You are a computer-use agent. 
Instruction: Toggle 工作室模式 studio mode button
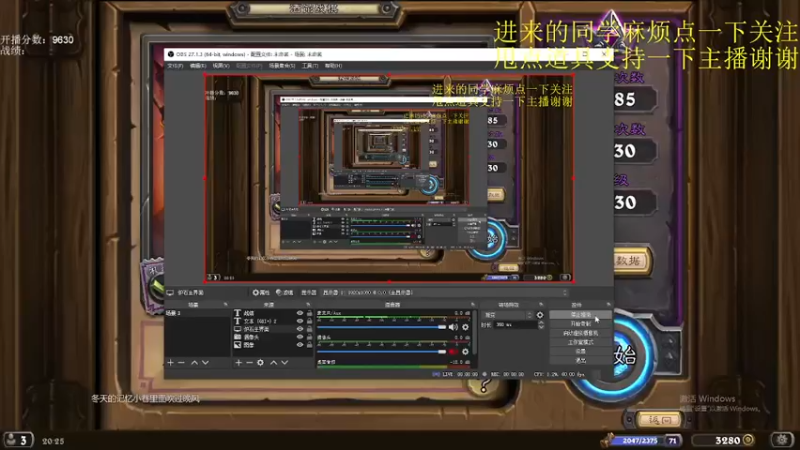(x=581, y=342)
